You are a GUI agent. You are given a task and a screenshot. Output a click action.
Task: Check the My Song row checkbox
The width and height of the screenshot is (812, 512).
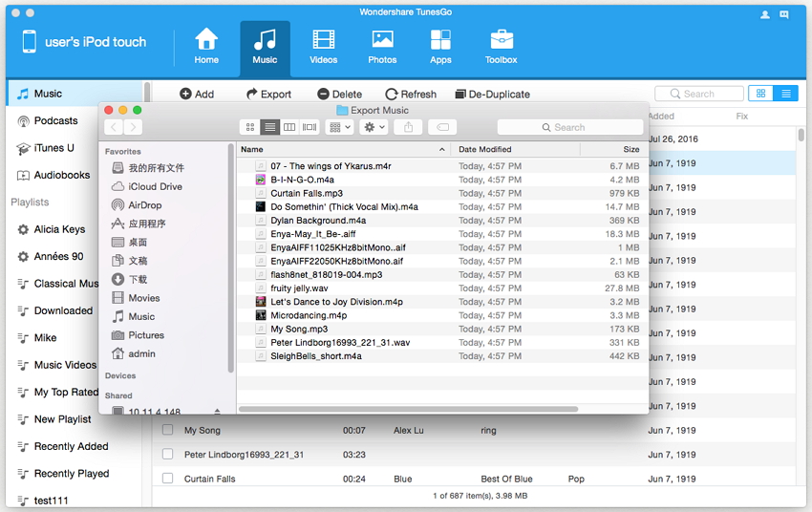tap(167, 431)
